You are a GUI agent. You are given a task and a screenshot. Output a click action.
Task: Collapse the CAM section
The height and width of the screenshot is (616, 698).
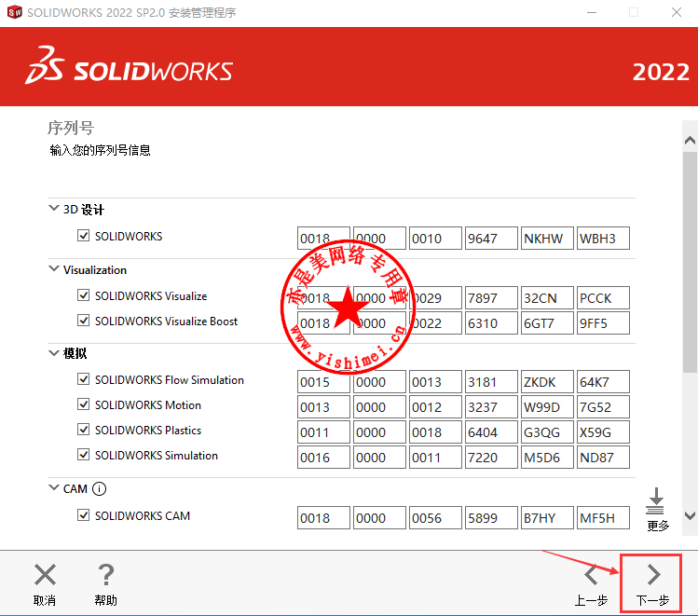(x=53, y=487)
